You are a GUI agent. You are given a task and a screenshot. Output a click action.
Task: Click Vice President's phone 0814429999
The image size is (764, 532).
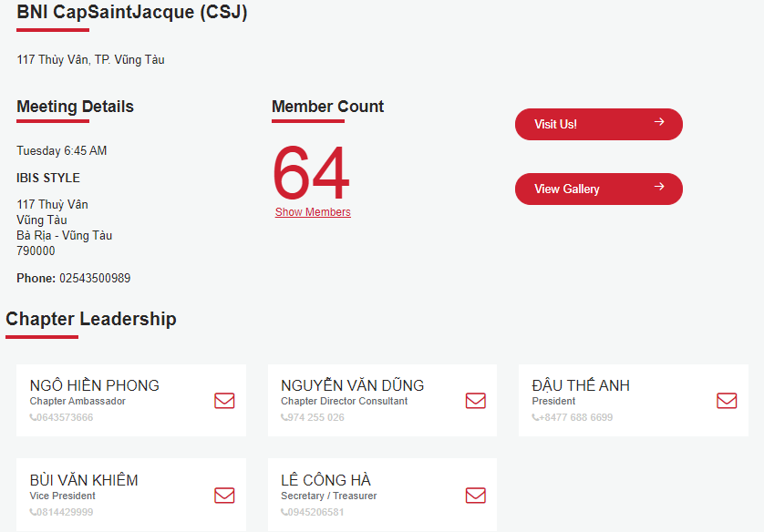point(65,513)
